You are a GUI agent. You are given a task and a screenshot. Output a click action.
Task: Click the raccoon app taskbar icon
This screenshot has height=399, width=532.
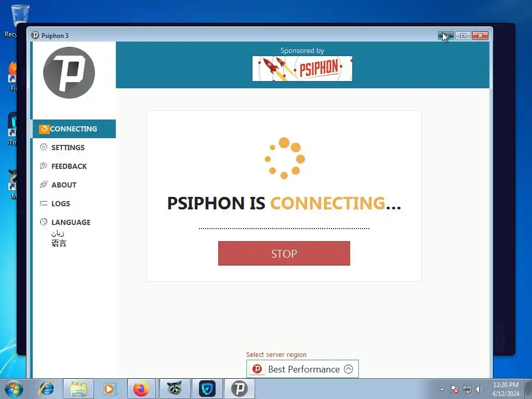tap(175, 389)
